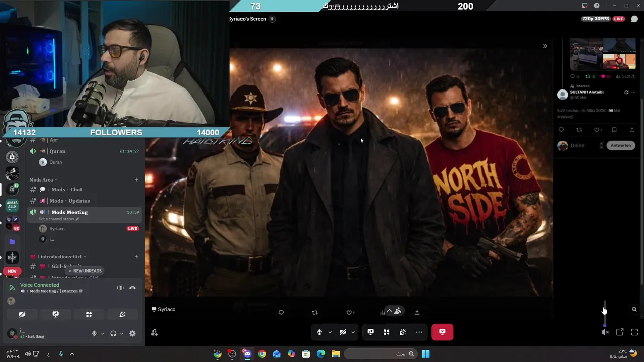The image size is (644, 362).
Task: Toggle deafen headphones in user panel
Action: pyautogui.click(x=113, y=333)
